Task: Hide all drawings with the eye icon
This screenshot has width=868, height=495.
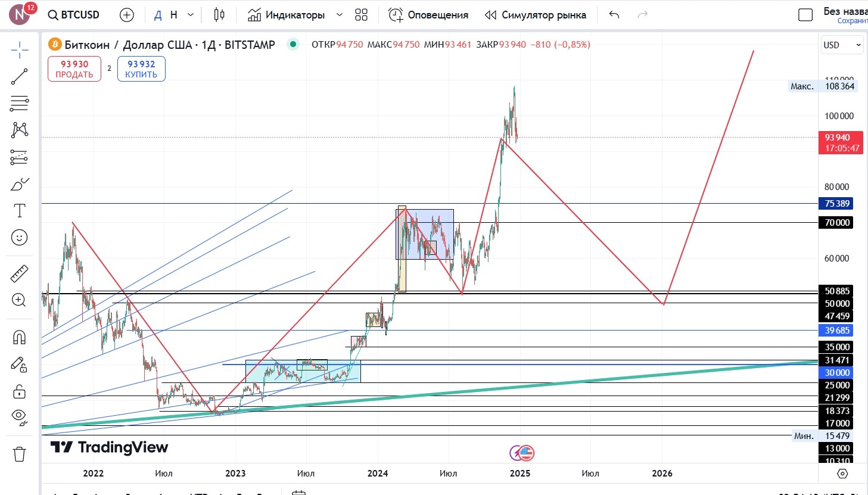Action: click(x=20, y=418)
